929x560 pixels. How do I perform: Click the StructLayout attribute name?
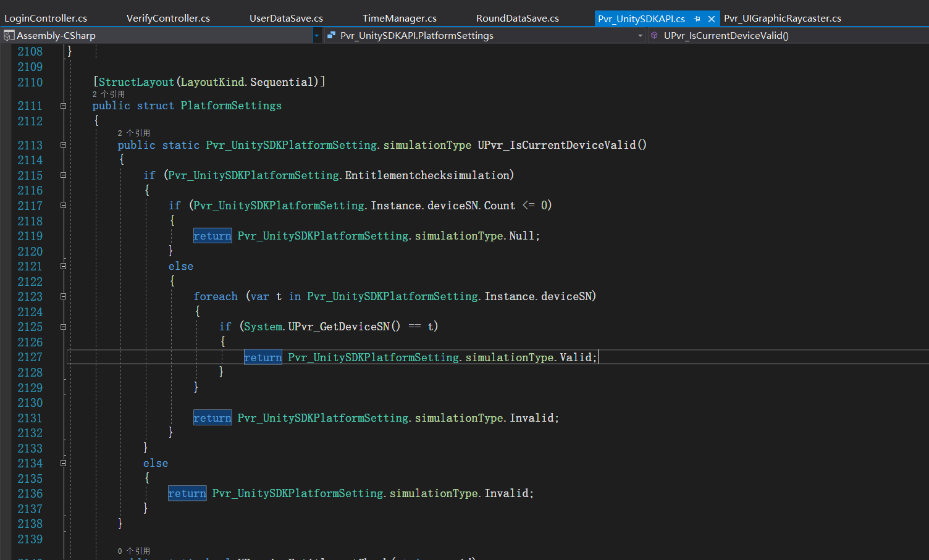[x=137, y=82]
